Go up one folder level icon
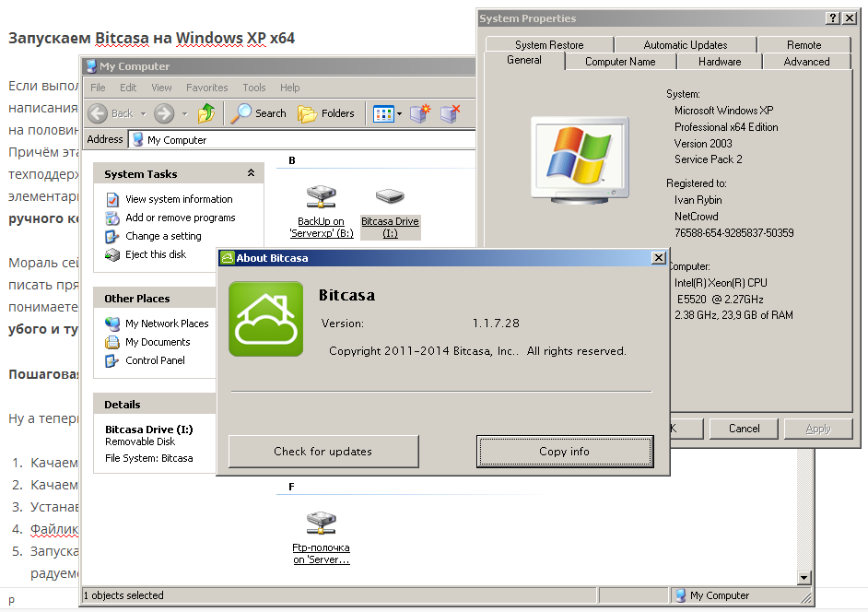The width and height of the screenshot is (868, 612). click(206, 113)
